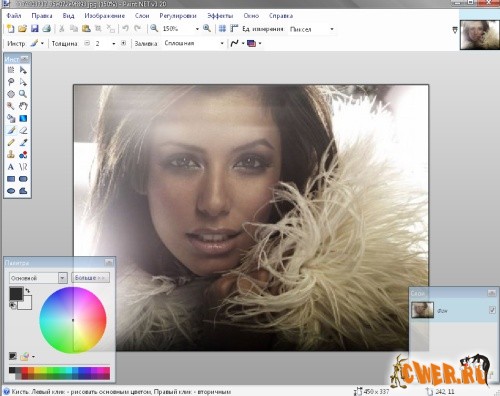This screenshot has height=396, width=500.
Task: Select the Freeform Shape tool
Action: (23, 191)
